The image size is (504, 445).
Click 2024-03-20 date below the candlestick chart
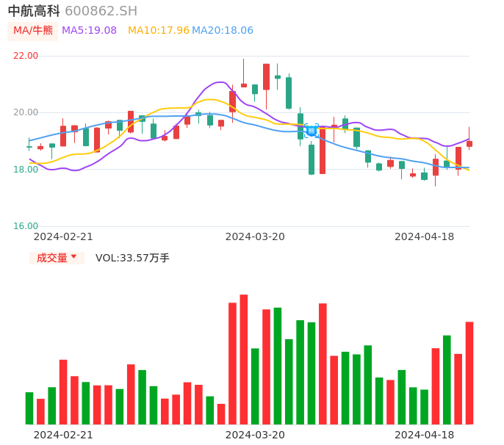pyautogui.click(x=255, y=236)
